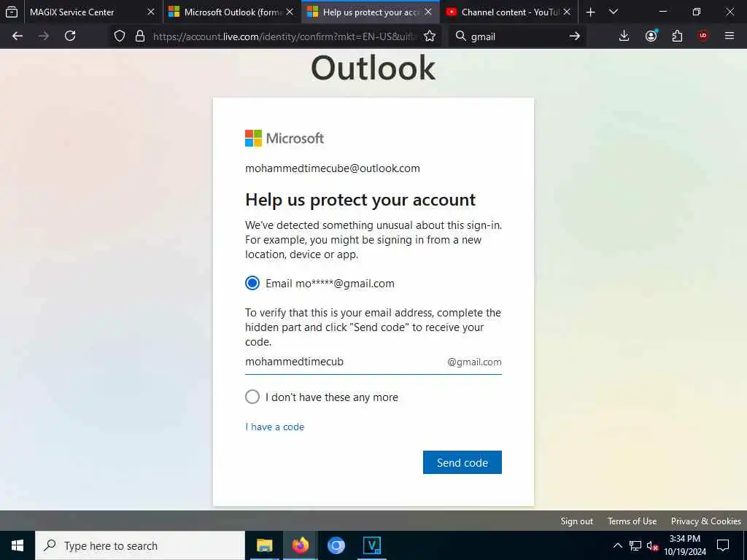Bookmark this page with the star icon
747x560 pixels.
(x=429, y=36)
